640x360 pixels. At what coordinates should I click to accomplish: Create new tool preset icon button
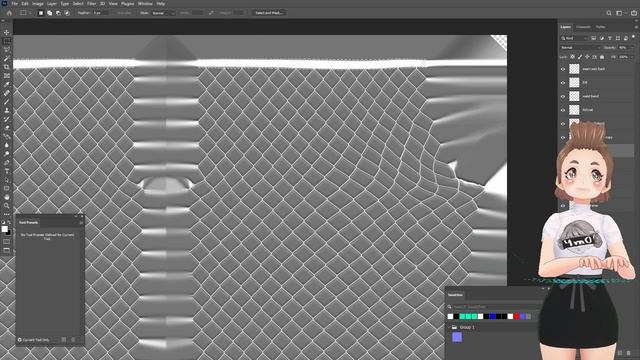pos(64,340)
